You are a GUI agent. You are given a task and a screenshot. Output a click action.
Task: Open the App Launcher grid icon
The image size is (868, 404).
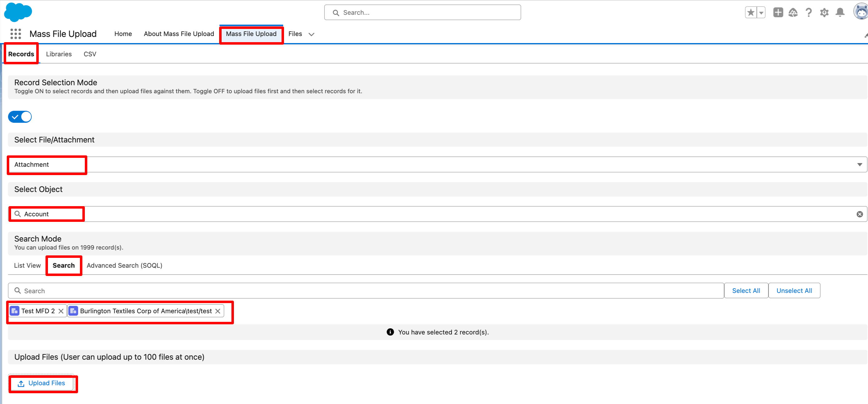[15, 34]
